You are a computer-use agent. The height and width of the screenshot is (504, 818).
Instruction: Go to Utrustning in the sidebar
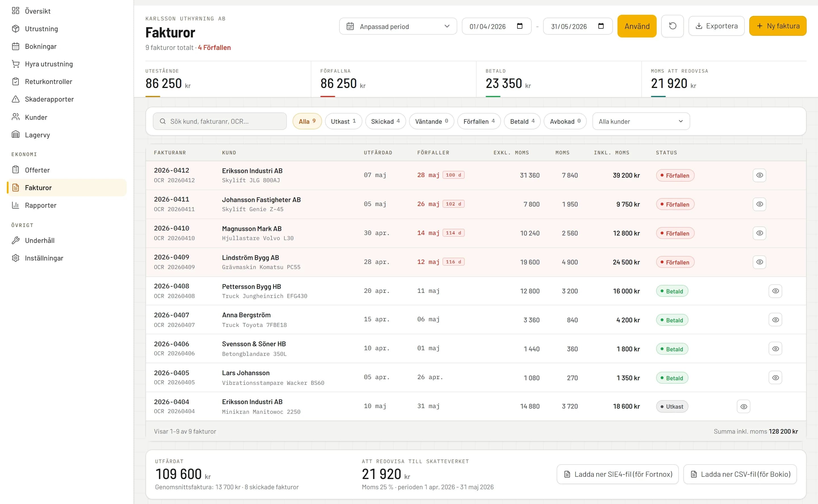66,29
